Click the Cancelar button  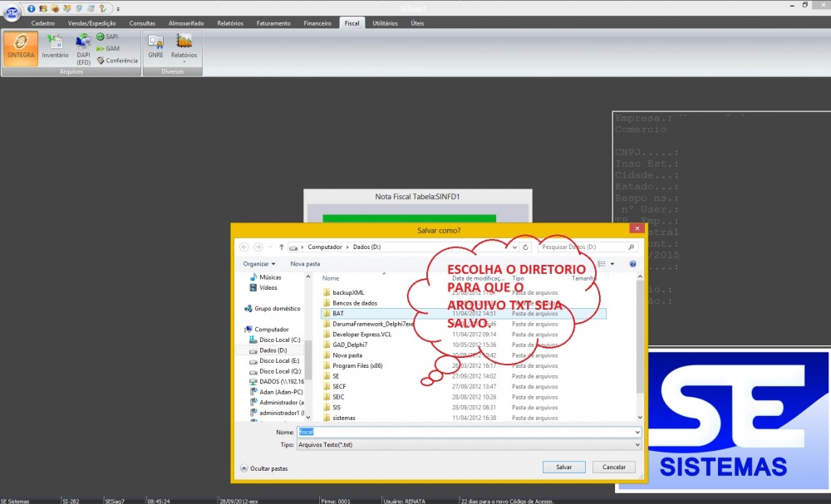pos(613,467)
